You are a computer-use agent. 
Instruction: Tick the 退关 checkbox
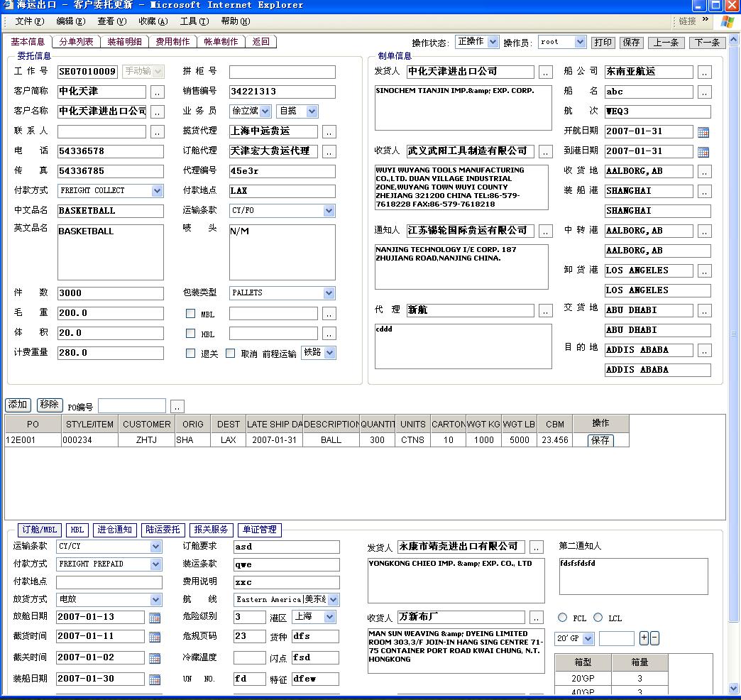pos(190,353)
